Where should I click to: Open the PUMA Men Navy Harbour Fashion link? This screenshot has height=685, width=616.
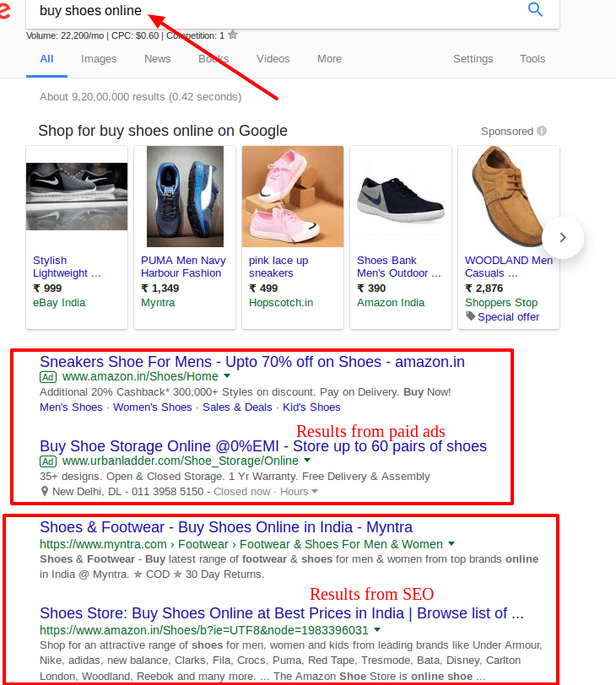coord(183,267)
